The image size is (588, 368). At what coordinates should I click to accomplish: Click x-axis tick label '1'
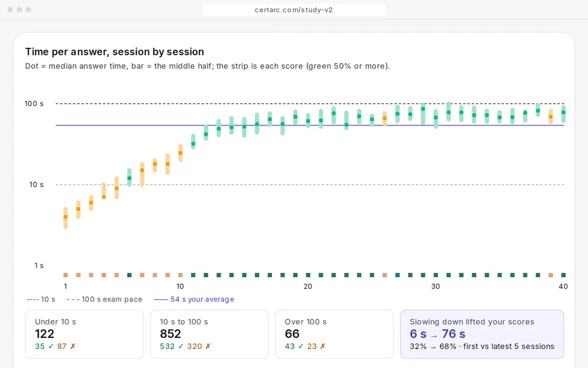tap(66, 286)
